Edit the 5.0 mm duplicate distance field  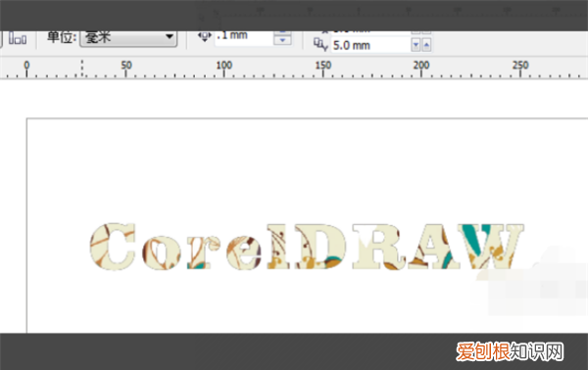point(370,45)
